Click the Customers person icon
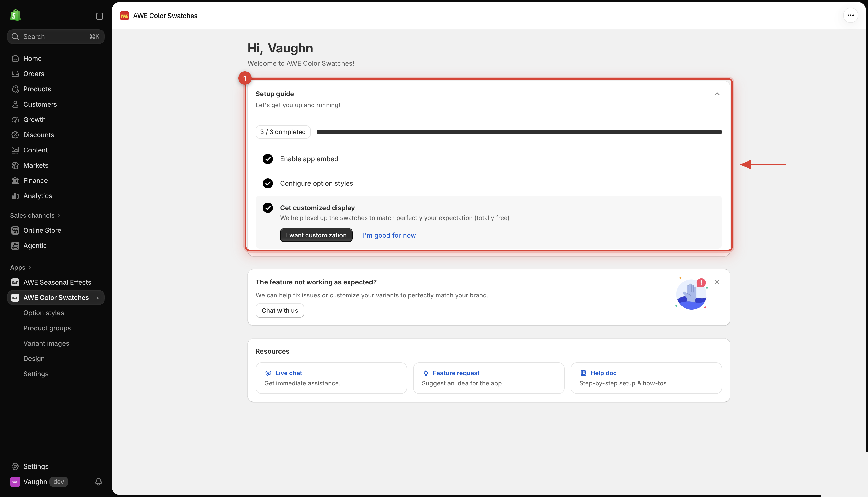This screenshot has height=497, width=868. click(15, 105)
